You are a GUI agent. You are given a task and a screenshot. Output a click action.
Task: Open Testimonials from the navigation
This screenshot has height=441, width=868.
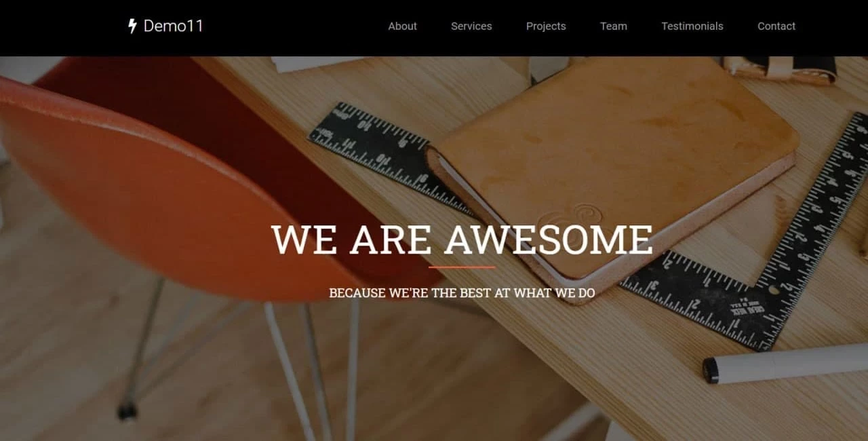pos(692,26)
